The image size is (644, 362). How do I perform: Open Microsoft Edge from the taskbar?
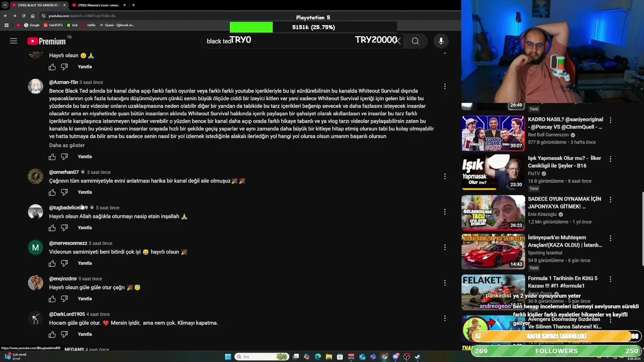[317, 356]
